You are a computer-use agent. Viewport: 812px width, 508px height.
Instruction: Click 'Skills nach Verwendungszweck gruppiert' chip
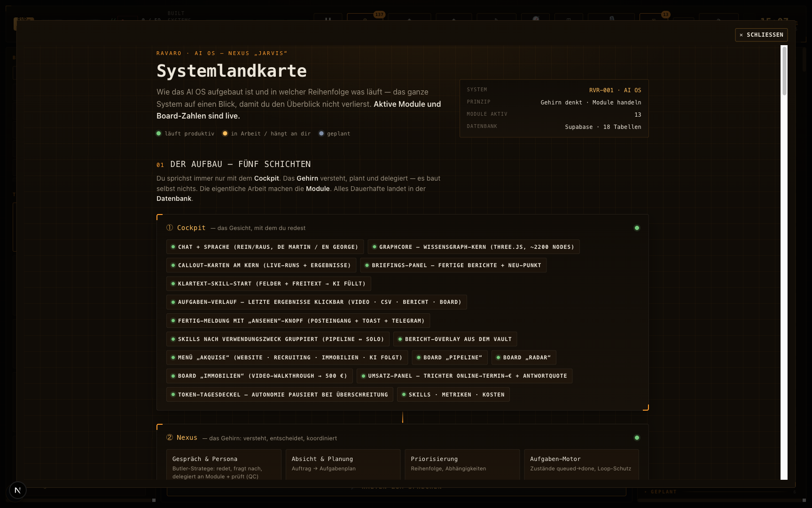278,339
